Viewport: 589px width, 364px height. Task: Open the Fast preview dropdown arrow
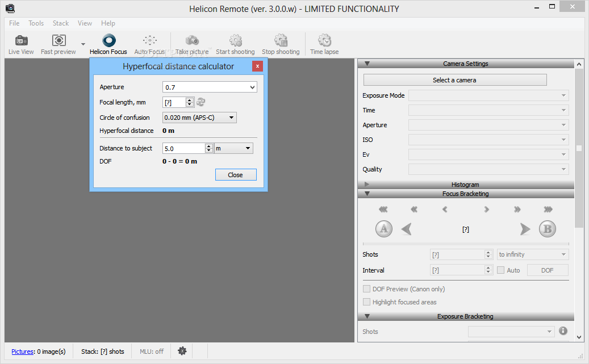[x=83, y=44]
